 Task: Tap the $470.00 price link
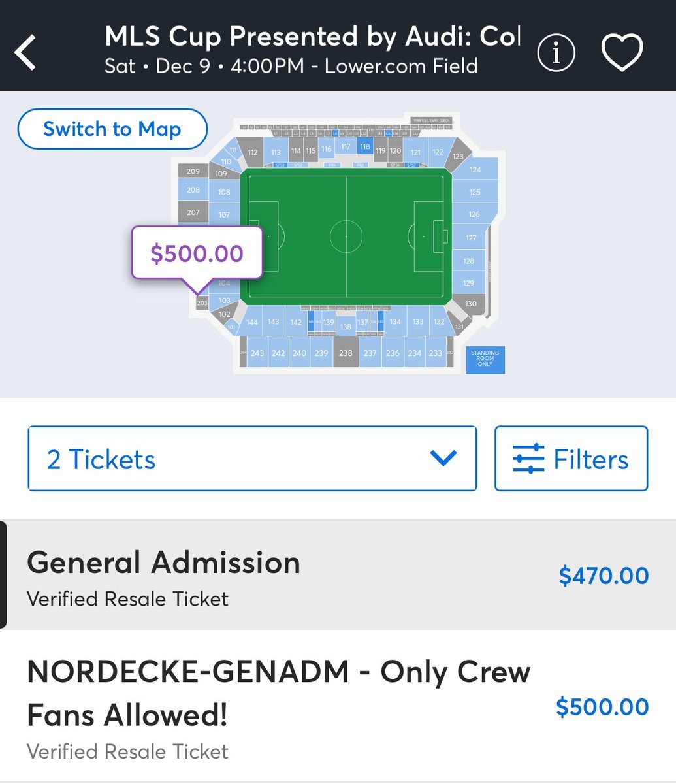coord(604,576)
